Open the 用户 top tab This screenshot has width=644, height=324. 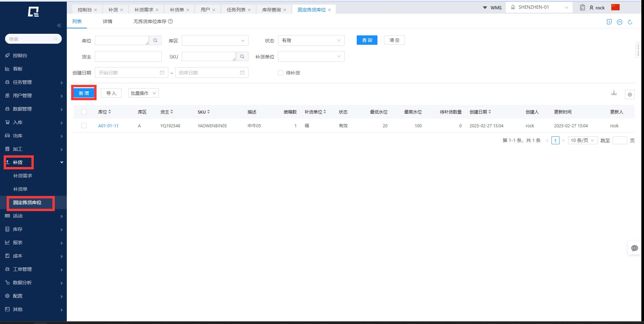(205, 10)
